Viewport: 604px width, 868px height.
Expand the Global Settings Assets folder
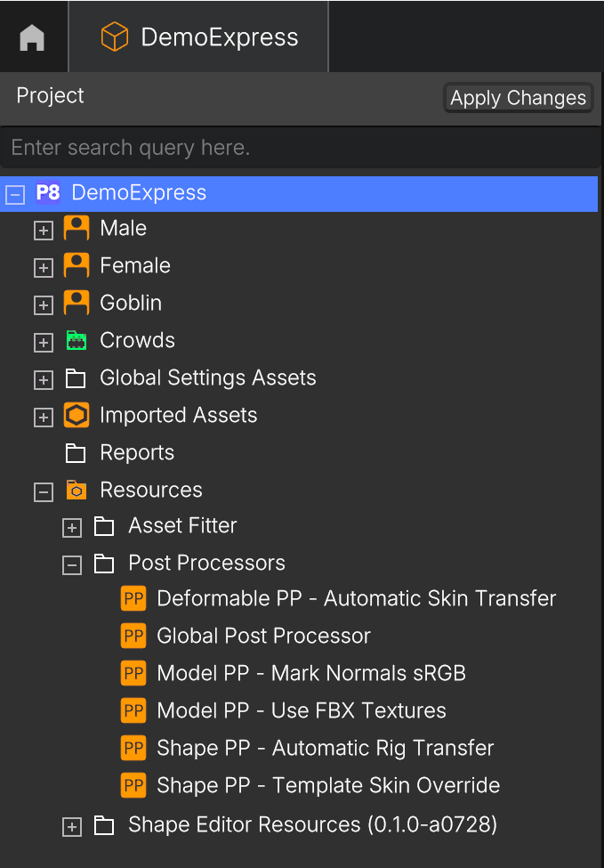[x=44, y=380]
